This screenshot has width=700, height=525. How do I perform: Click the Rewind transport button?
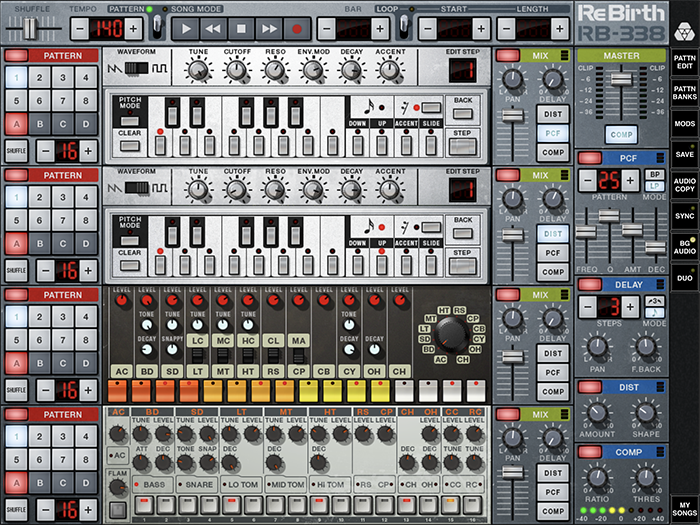[213, 29]
